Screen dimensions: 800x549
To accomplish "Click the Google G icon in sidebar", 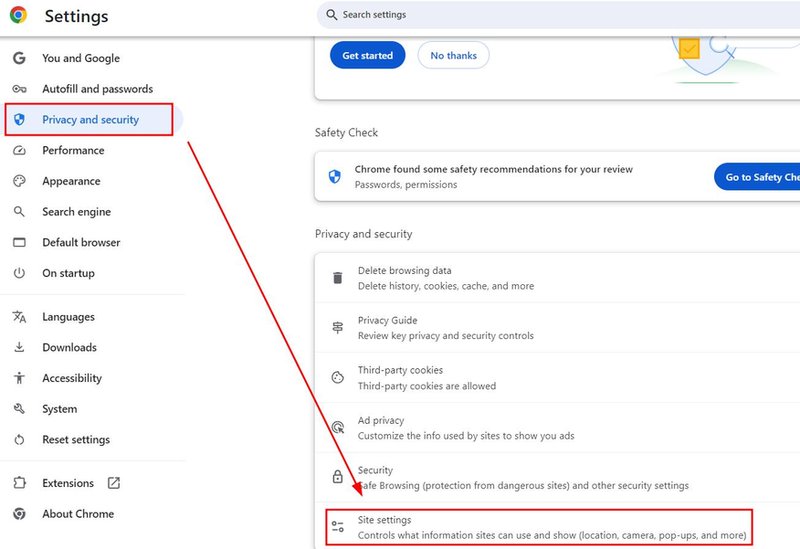I will pyautogui.click(x=19, y=58).
